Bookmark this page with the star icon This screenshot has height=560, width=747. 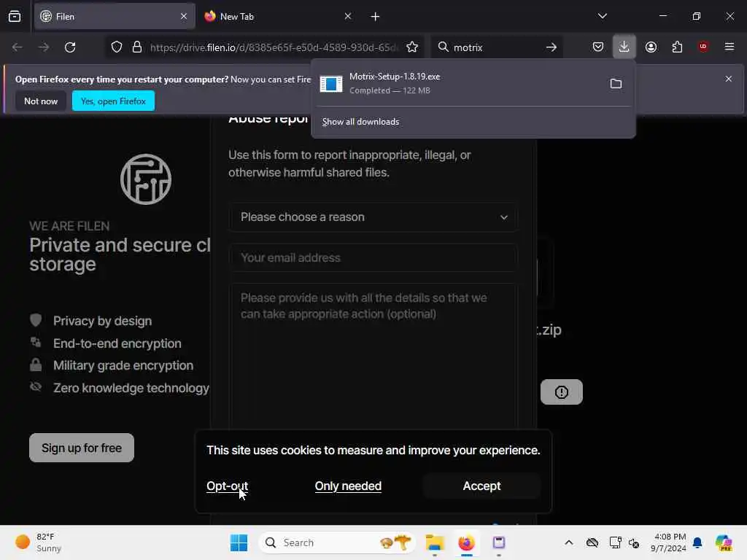(412, 47)
